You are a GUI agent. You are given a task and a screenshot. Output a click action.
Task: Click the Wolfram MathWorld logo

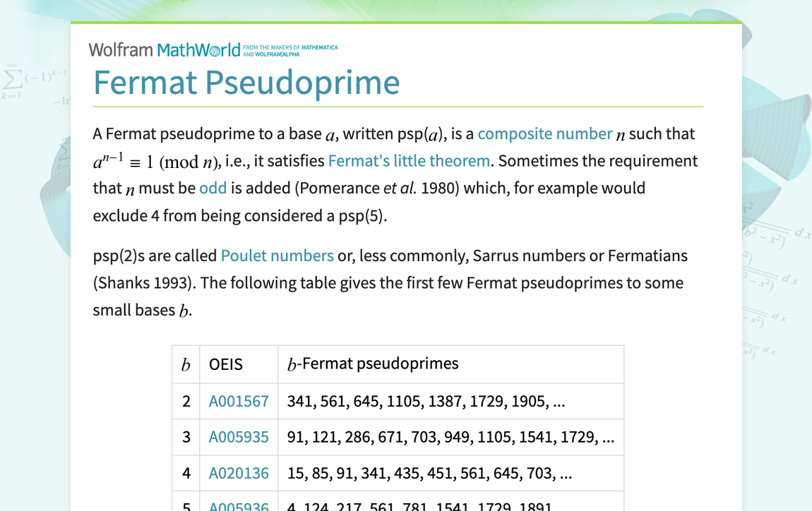tap(164, 49)
